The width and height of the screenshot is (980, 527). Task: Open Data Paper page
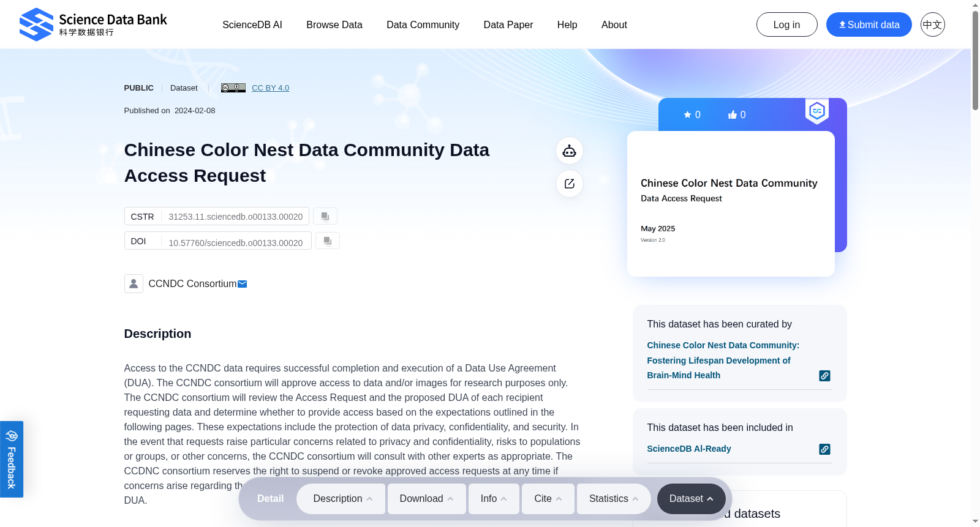(508, 24)
